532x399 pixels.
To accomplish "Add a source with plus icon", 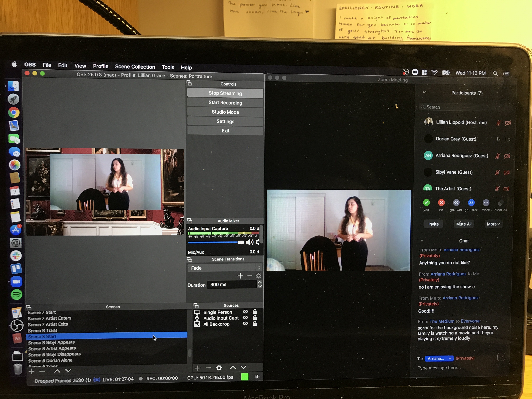I will pos(198,368).
